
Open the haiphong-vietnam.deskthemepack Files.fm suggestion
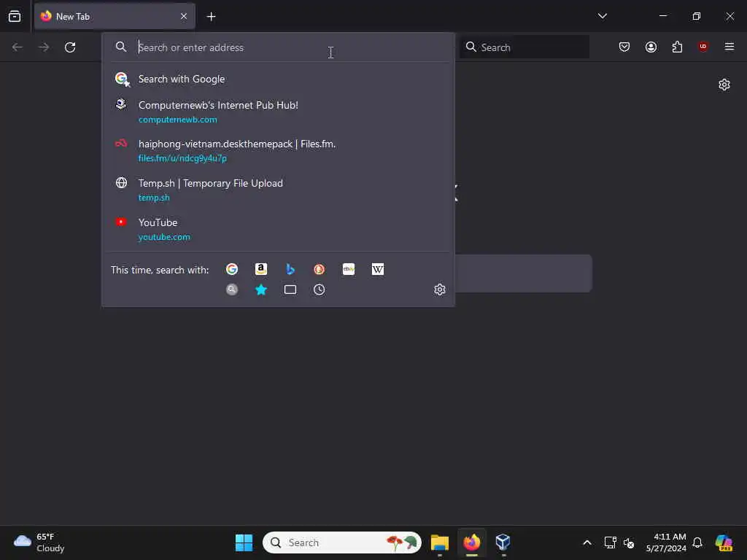[x=278, y=151]
